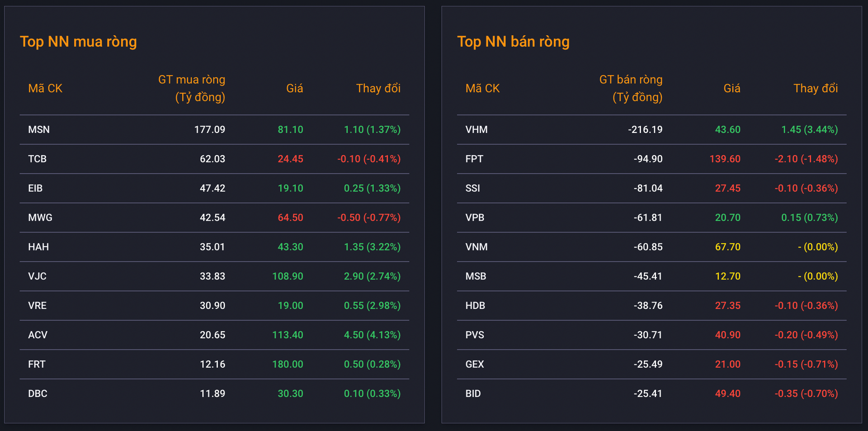The height and width of the screenshot is (431, 868).
Task: Select the TCB stock code
Action: click(x=37, y=159)
